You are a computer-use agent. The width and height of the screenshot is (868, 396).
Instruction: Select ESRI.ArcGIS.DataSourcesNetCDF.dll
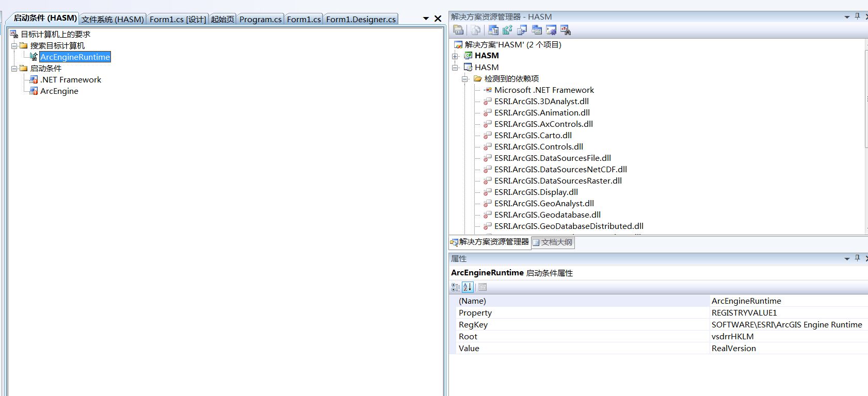[x=560, y=169]
